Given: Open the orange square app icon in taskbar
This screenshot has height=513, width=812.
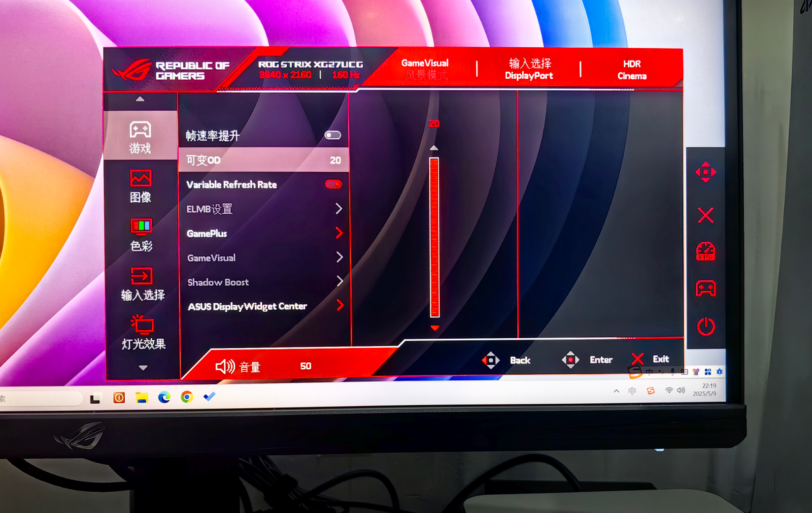Looking at the screenshot, I should 119,397.
